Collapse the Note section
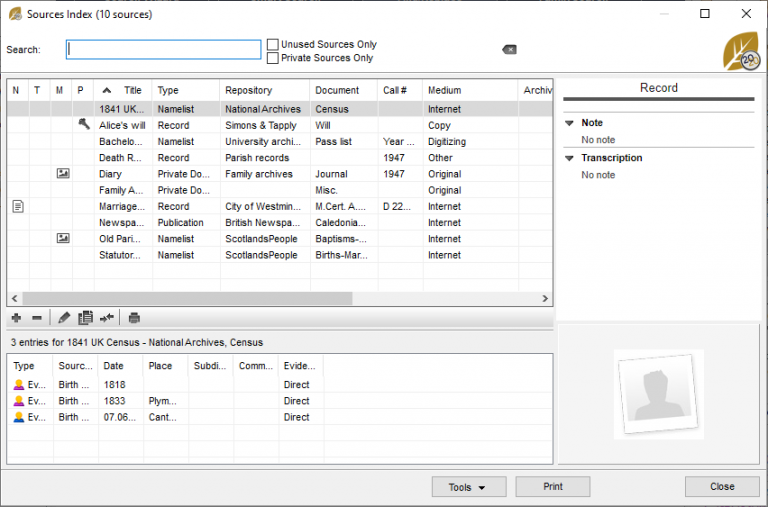The height and width of the screenshot is (507, 768). click(x=570, y=123)
